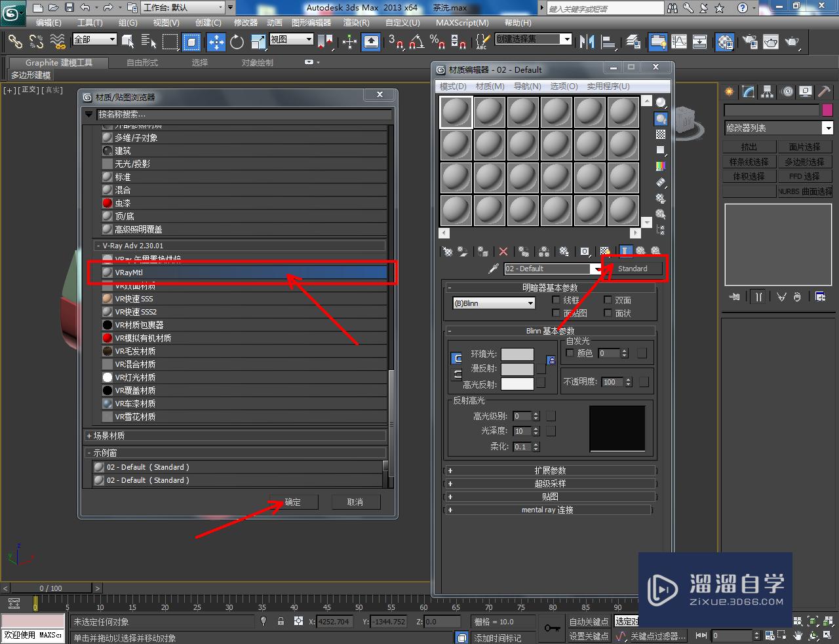Open Hierarchy panel tab in command panel
This screenshot has width=839, height=644.
pos(767,92)
